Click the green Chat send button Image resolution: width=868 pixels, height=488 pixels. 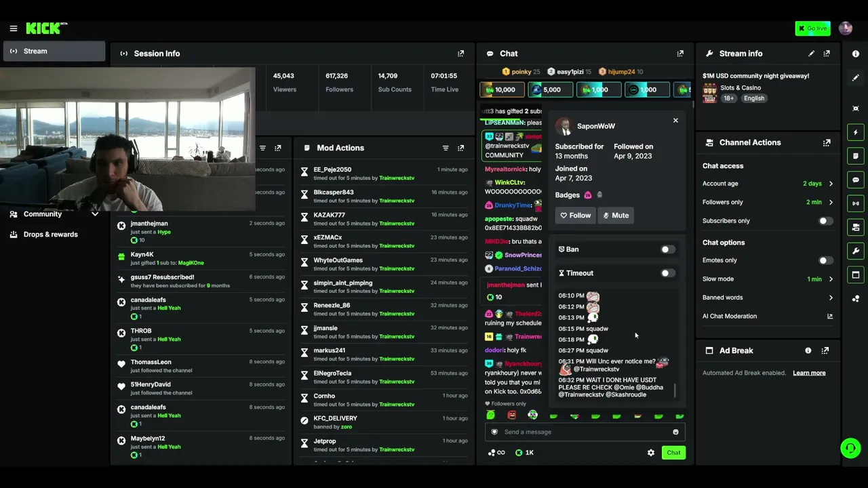point(673,453)
